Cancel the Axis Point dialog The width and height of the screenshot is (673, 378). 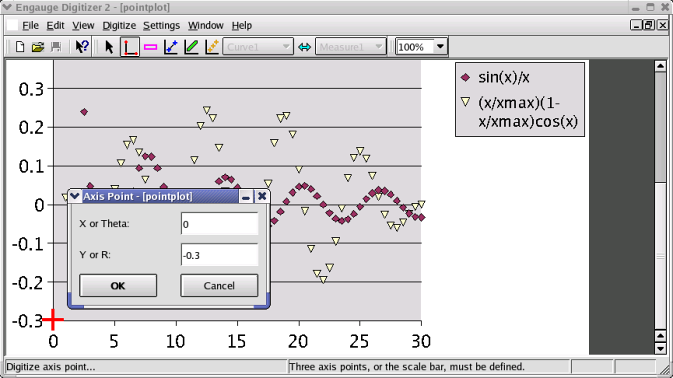point(219,286)
